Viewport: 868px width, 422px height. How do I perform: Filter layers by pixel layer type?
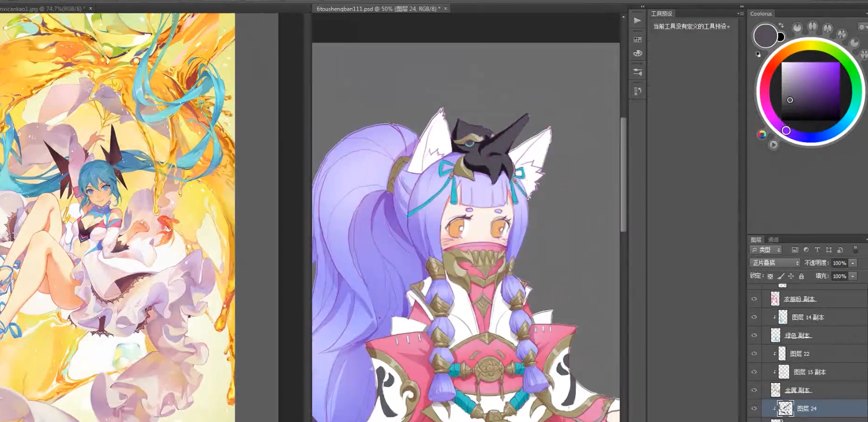(795, 250)
